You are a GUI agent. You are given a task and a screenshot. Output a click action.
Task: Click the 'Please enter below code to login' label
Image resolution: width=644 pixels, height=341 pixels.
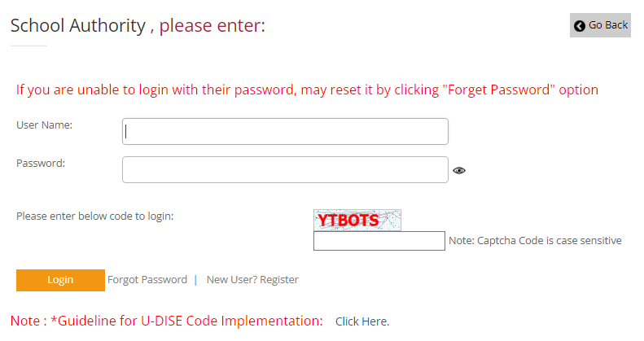click(95, 216)
